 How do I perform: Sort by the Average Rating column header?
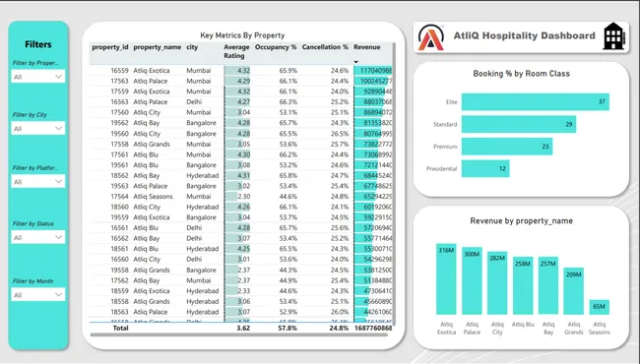(x=236, y=51)
